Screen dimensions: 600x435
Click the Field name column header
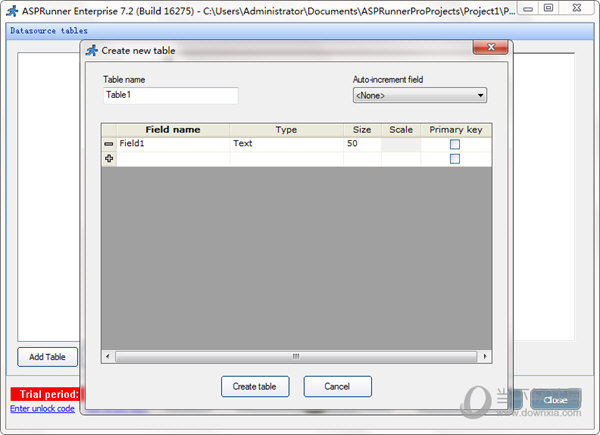point(173,130)
